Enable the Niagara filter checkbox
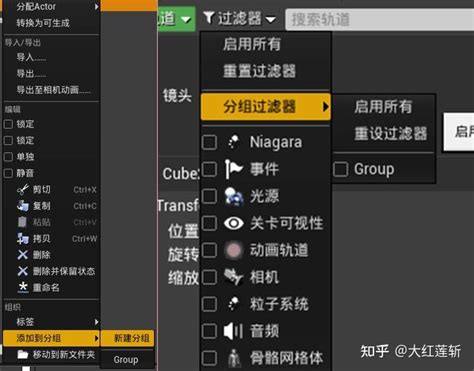 [209, 142]
